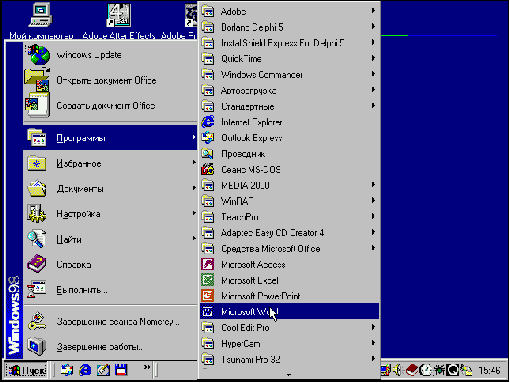The width and height of the screenshot is (510, 383).
Task: Open MEDIA 2000 program folder
Action: tap(289, 185)
